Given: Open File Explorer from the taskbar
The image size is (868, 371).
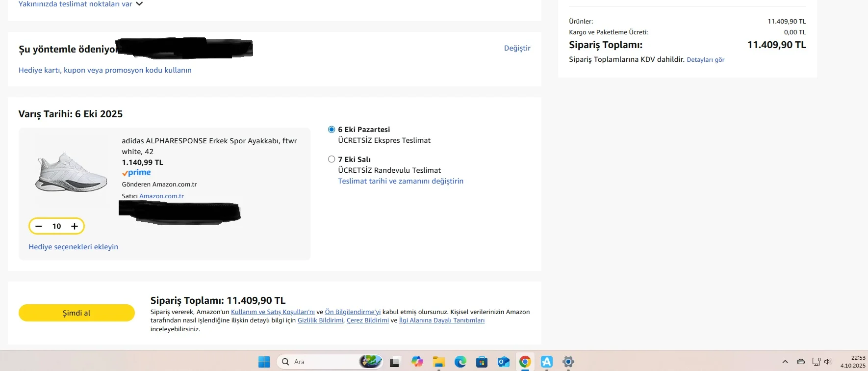Looking at the screenshot, I should [438, 362].
